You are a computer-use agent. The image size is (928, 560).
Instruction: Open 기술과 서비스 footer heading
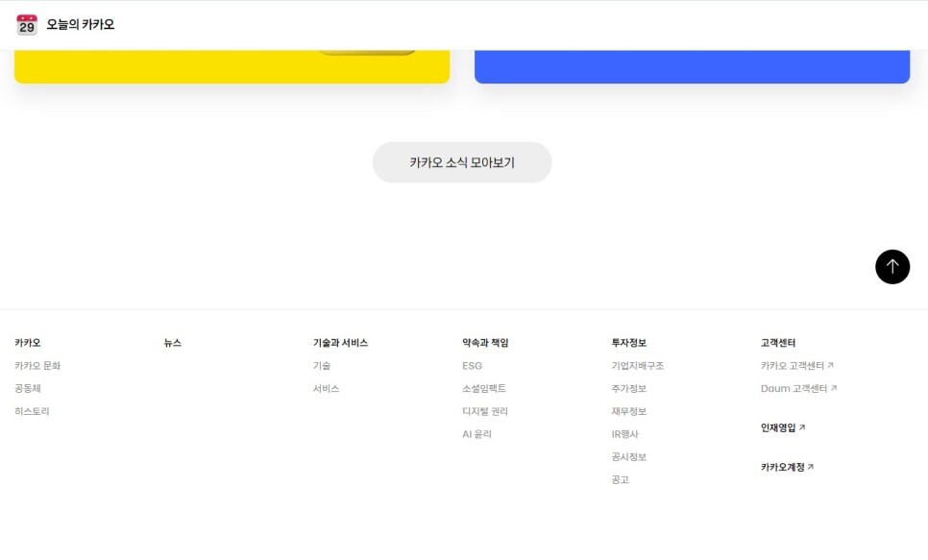340,343
